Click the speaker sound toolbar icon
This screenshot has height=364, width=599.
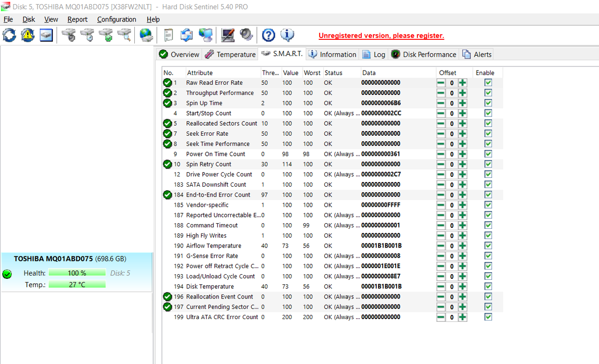246,35
